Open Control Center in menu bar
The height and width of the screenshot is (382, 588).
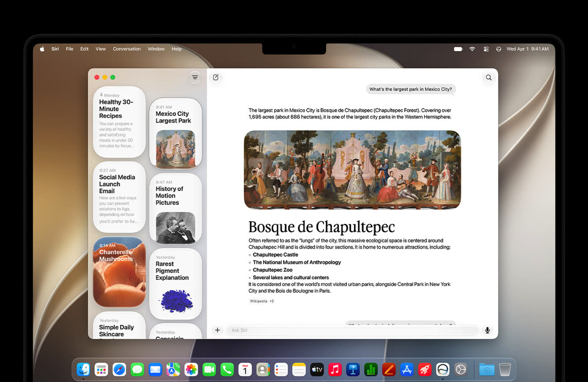point(486,49)
